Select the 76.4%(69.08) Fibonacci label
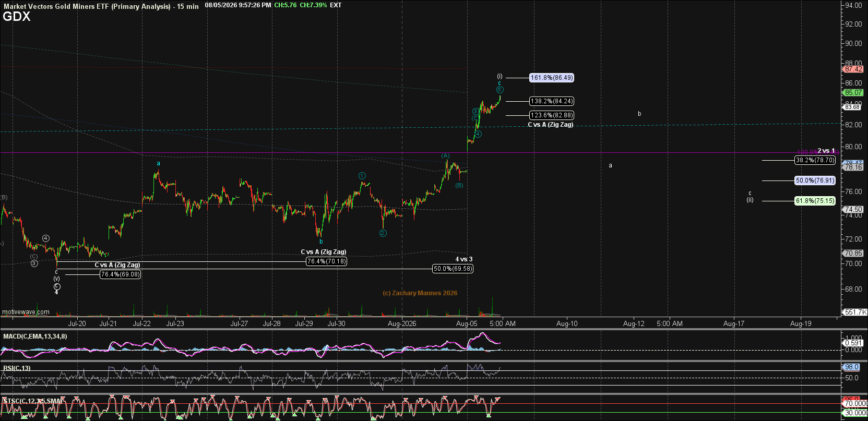This screenshot has width=868, height=421. pyautogui.click(x=121, y=274)
